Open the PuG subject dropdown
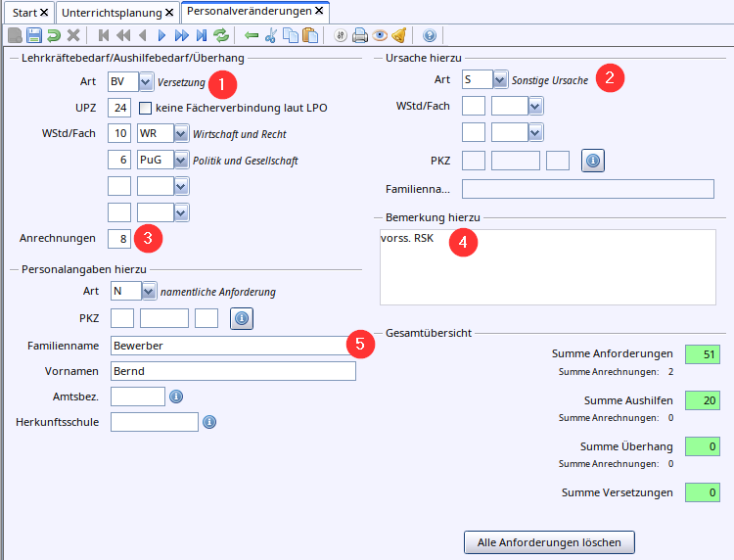734x560 pixels. (x=181, y=161)
